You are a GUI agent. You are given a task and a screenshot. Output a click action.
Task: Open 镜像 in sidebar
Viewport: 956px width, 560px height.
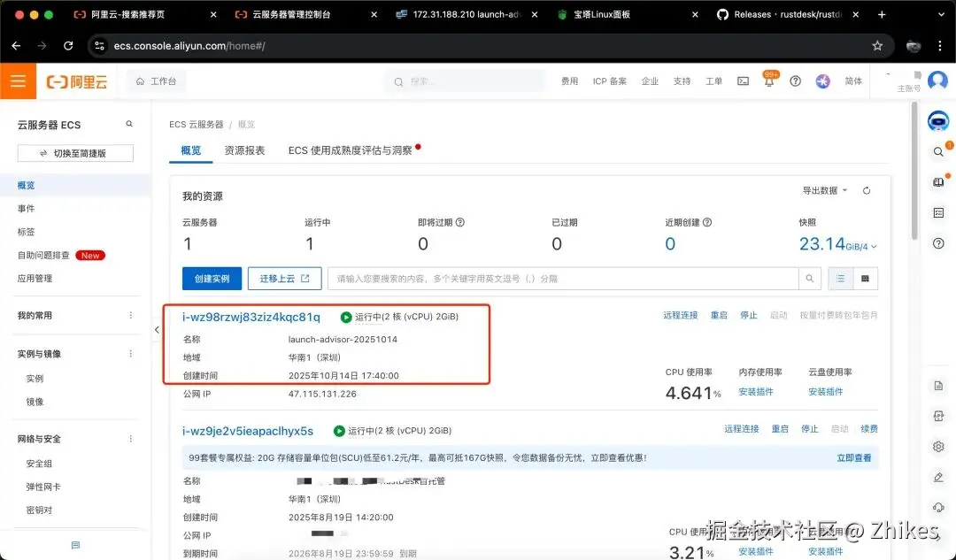pos(35,402)
